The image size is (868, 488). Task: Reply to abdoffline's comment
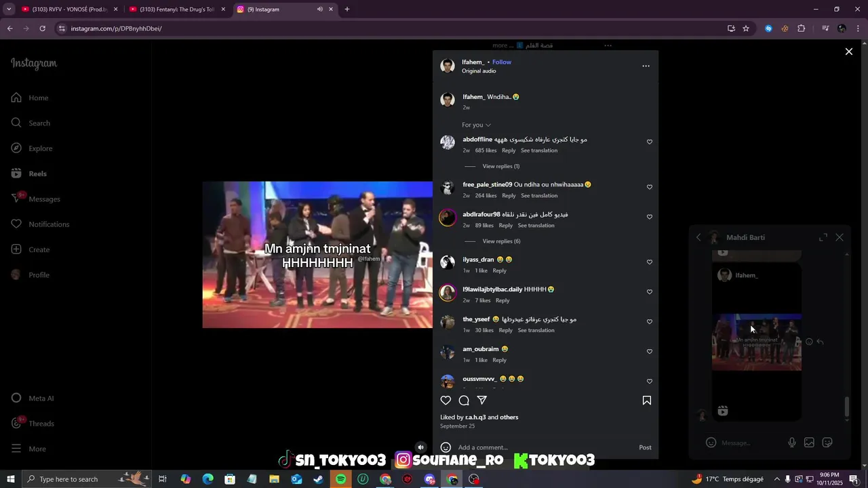[x=509, y=150]
